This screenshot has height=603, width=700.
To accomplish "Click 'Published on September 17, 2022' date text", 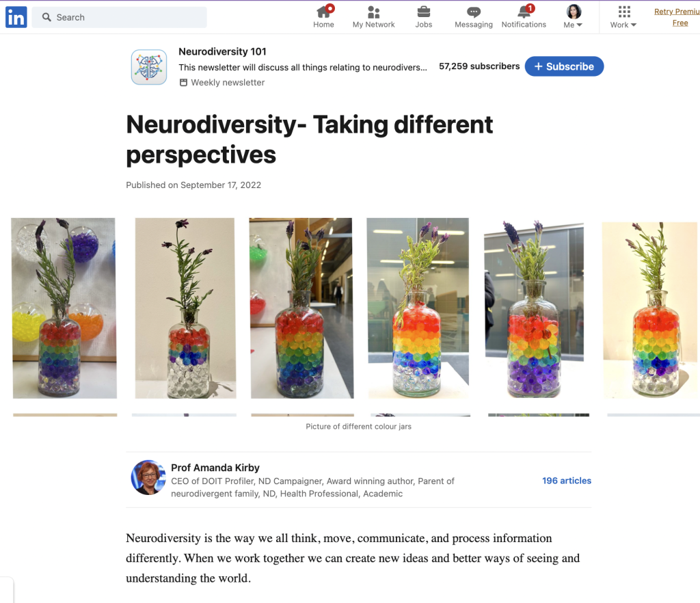I will coord(193,185).
